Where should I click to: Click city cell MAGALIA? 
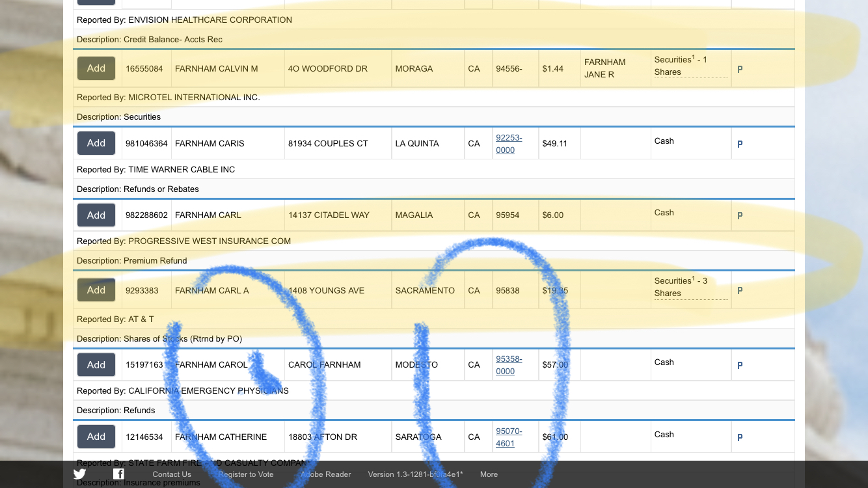[x=414, y=215]
